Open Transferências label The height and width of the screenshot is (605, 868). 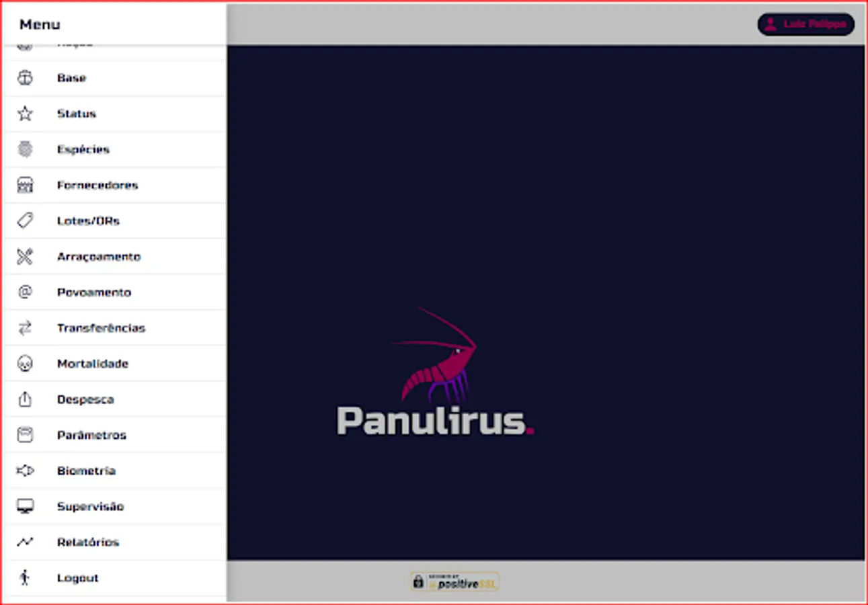click(x=101, y=328)
